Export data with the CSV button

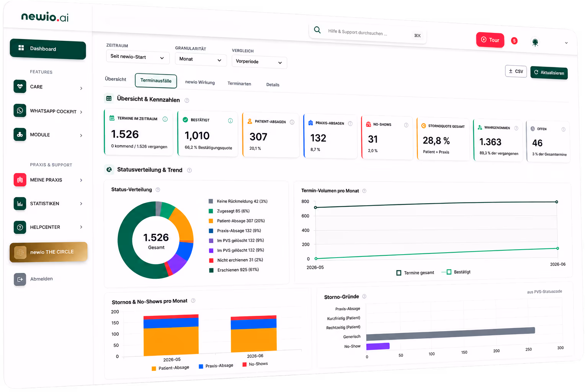516,71
